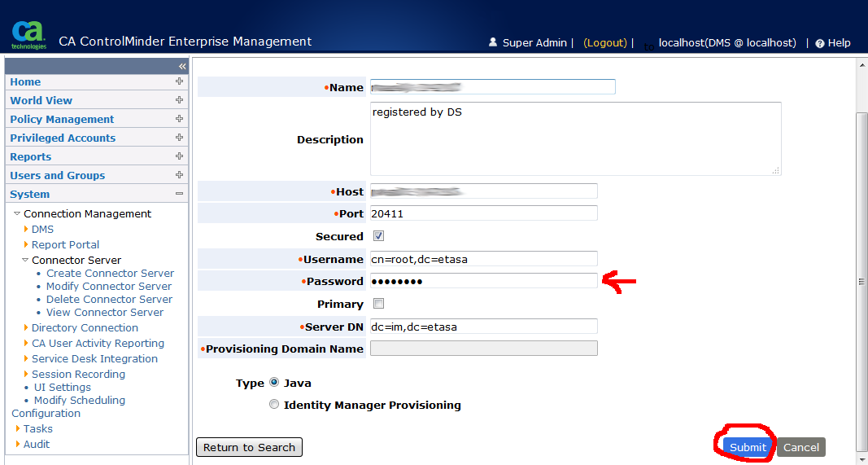The width and height of the screenshot is (868, 465).
Task: Open Tasks tree item
Action: click(38, 428)
